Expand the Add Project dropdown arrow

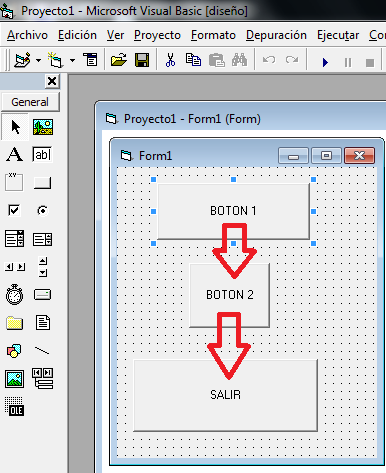(39, 60)
